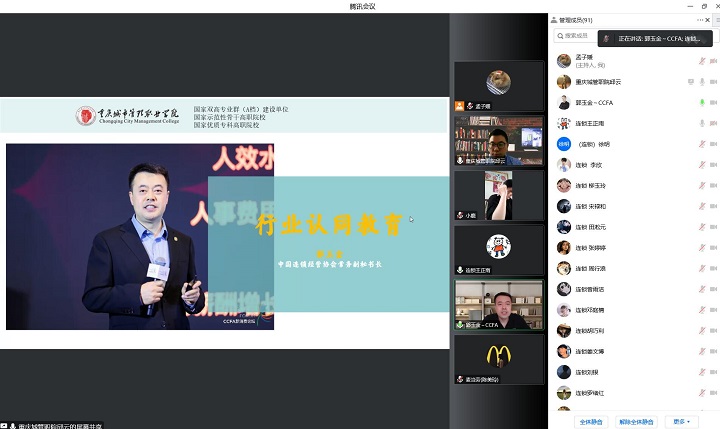The height and width of the screenshot is (429, 720).
Task: Click the manage members person icon in header
Action: 554,20
